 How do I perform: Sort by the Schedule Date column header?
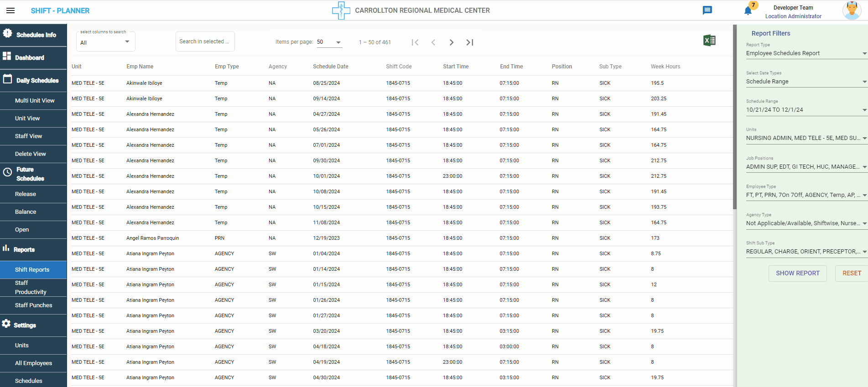point(330,67)
